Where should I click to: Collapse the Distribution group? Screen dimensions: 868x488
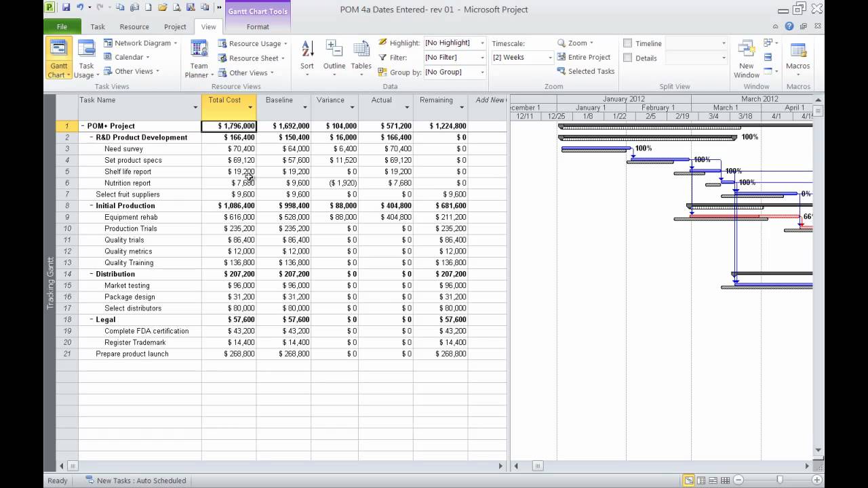pos(92,274)
